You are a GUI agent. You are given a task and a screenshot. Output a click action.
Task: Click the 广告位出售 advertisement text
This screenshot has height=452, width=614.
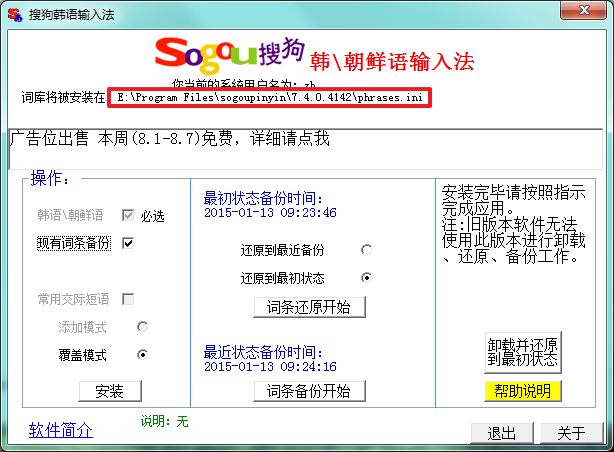170,138
